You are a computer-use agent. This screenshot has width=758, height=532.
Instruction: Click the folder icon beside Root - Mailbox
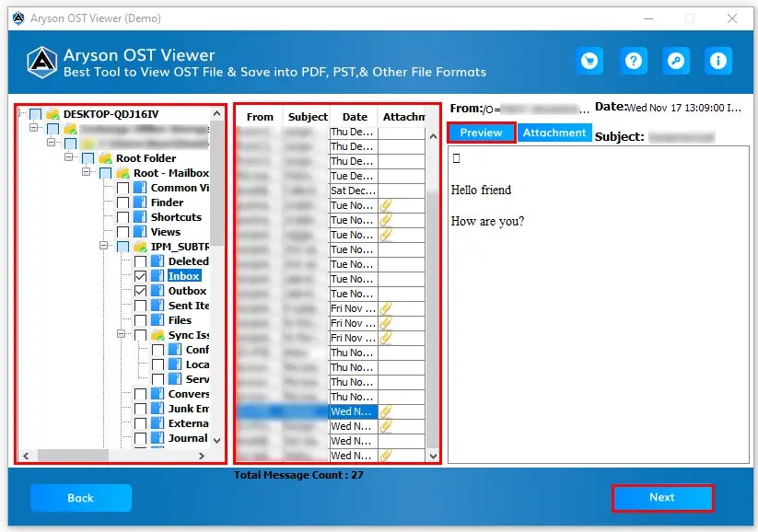[x=122, y=173]
